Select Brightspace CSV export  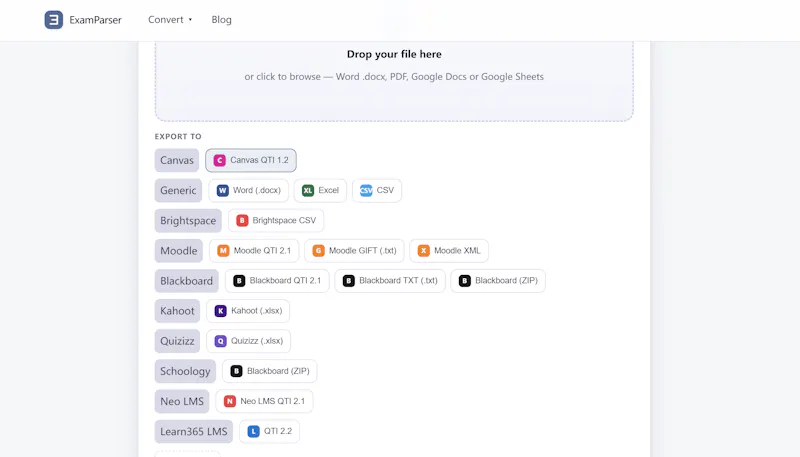pyautogui.click(x=276, y=220)
